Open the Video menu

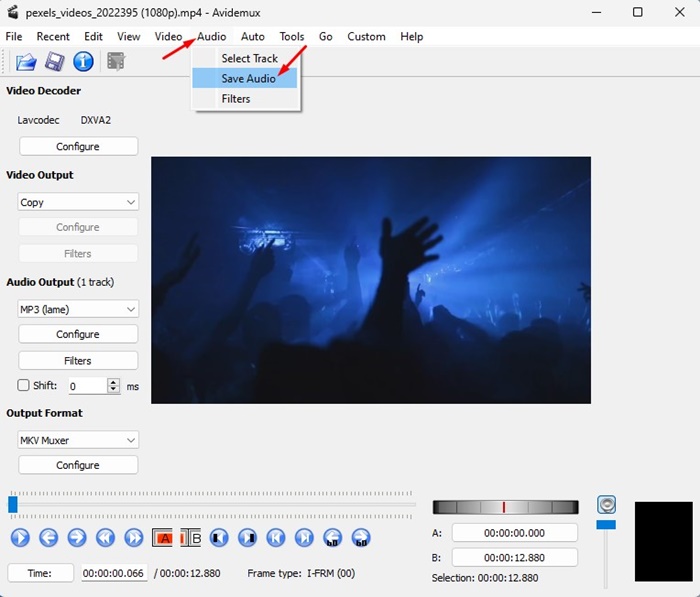(168, 37)
